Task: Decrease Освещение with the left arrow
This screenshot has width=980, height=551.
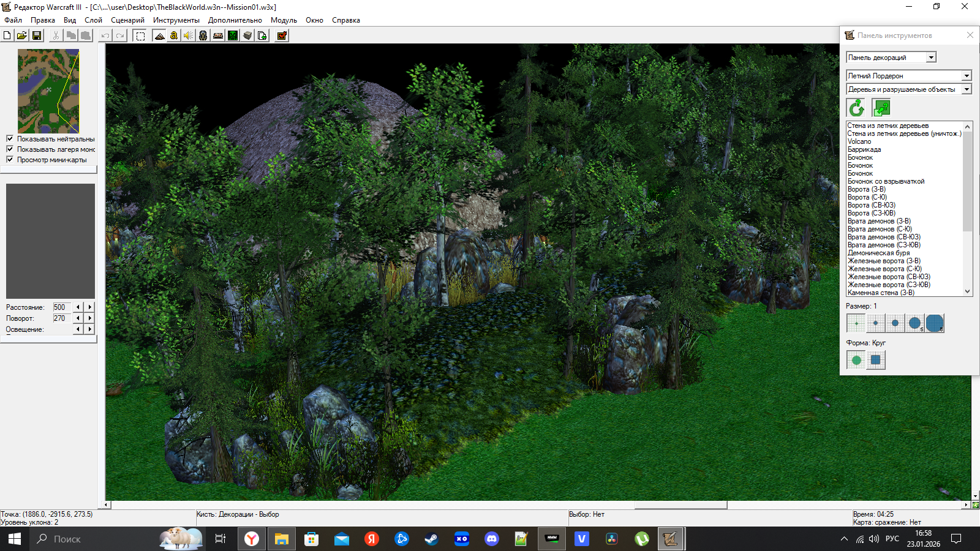Action: 78,329
